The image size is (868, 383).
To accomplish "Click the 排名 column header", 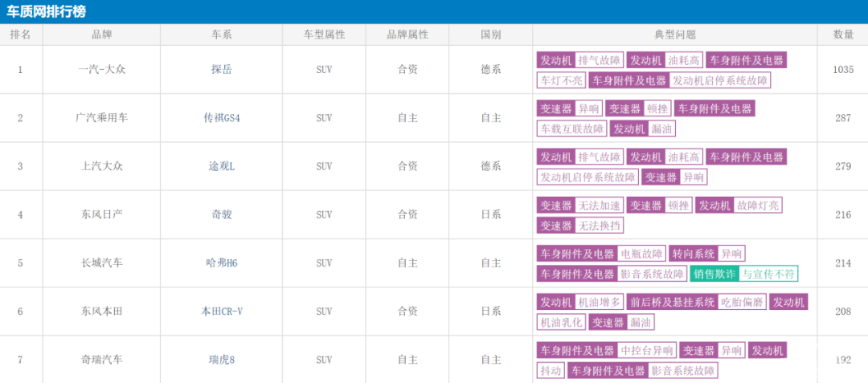I will (20, 35).
